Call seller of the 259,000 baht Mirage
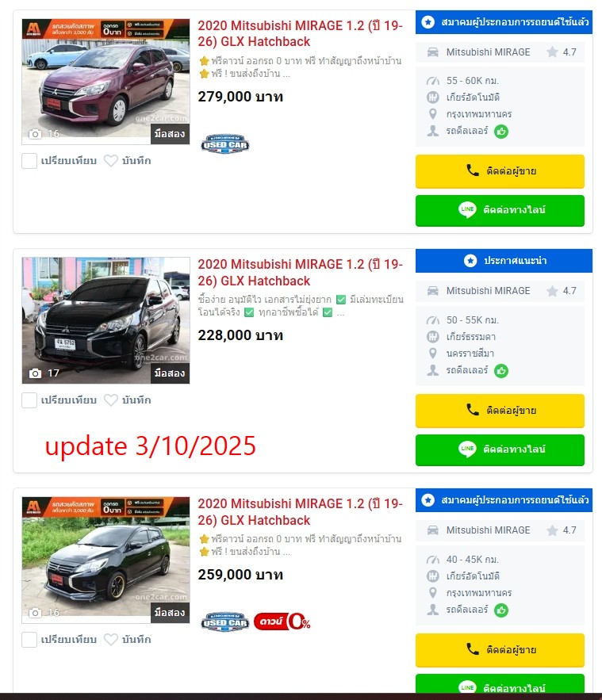This screenshot has height=700, width=602. click(x=500, y=649)
